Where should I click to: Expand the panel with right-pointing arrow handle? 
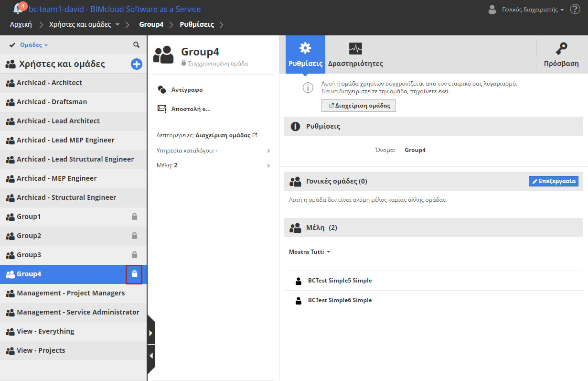click(x=151, y=333)
